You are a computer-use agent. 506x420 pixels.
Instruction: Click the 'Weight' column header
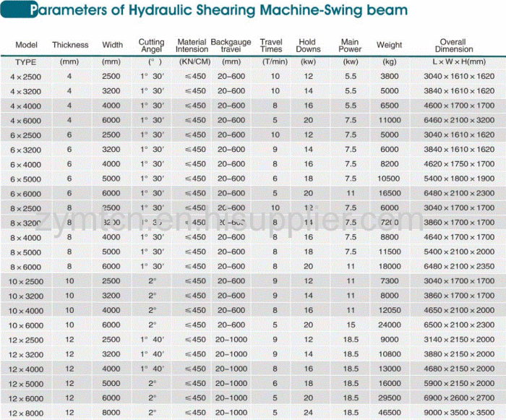pos(389,45)
